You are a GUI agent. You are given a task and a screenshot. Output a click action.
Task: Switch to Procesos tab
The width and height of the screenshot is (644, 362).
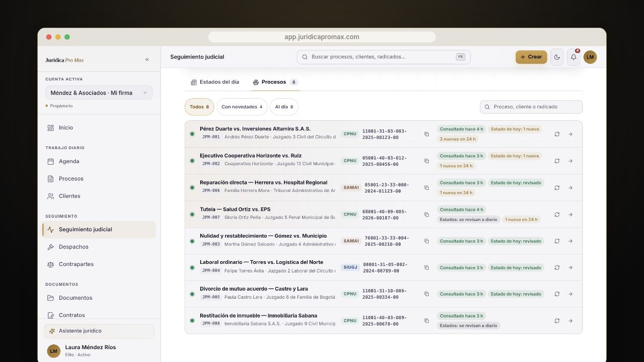(x=275, y=82)
